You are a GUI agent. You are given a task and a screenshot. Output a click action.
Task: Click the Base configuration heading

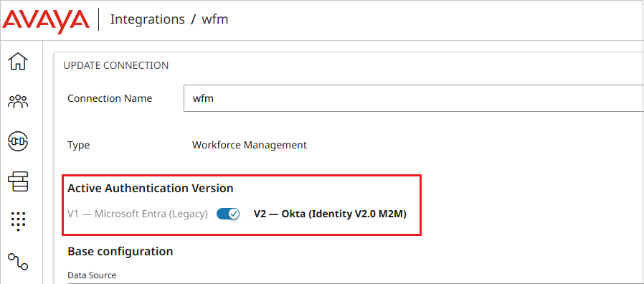120,251
